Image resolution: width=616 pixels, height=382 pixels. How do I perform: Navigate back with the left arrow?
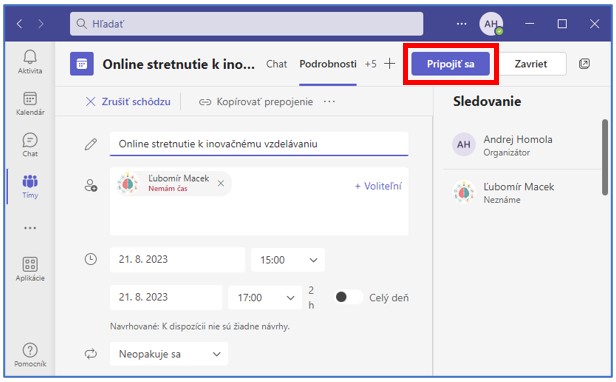20,24
